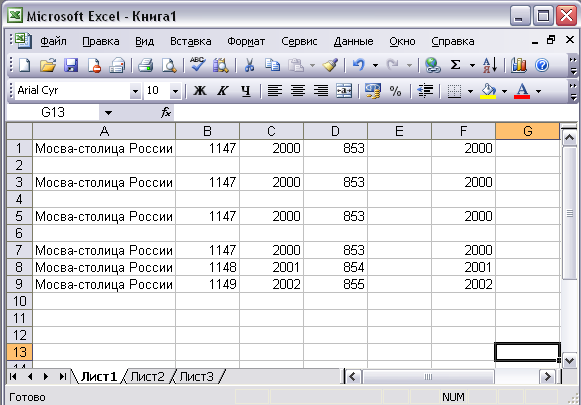
Task: Switch to the Лист3 sheet tab
Action: pyautogui.click(x=197, y=377)
